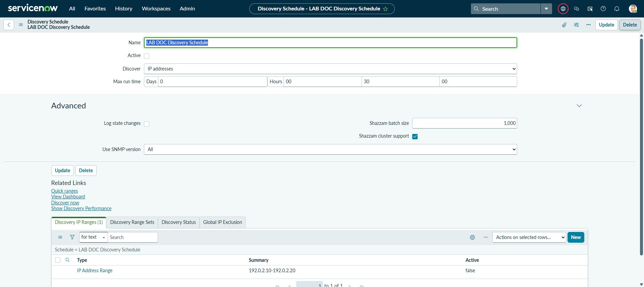This screenshot has width=644, height=287.
Task: Open the 'for text' search field dropdown
Action: 93,237
